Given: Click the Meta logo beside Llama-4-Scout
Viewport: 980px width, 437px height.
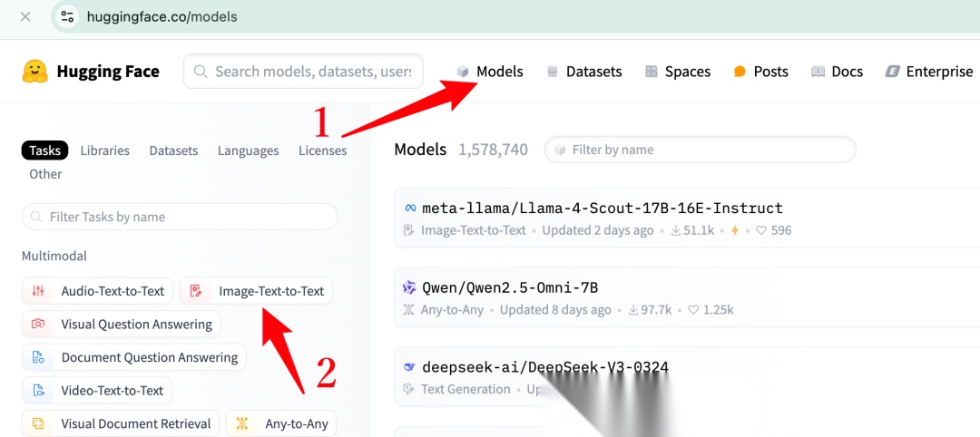Looking at the screenshot, I should click(x=410, y=208).
